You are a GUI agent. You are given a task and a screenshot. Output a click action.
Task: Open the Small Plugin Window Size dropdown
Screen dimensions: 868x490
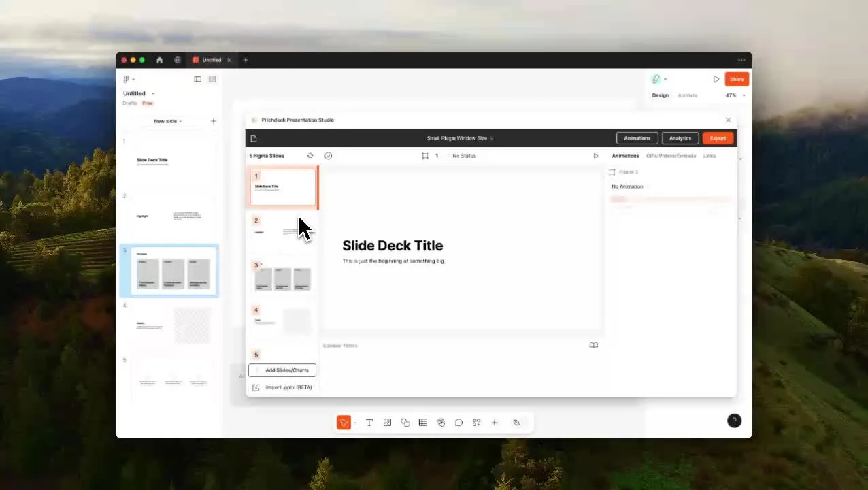click(460, 138)
